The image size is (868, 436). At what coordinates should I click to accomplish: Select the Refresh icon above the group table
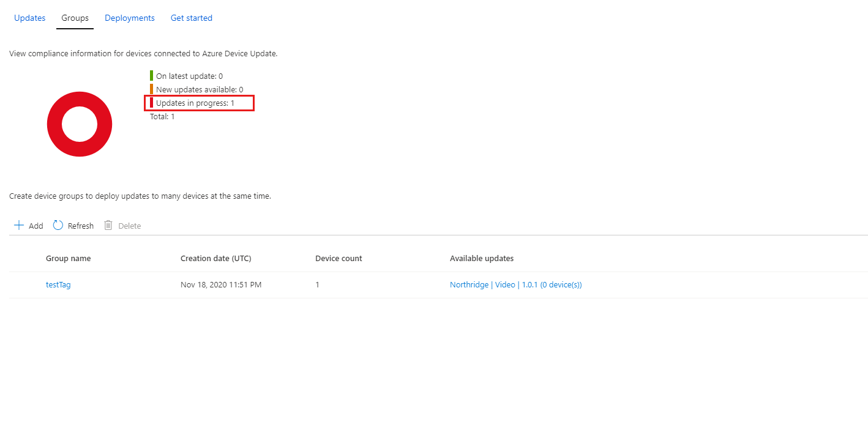pos(56,225)
